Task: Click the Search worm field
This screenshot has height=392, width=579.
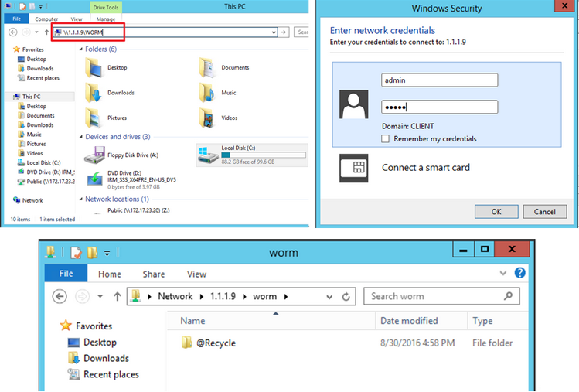Action: click(x=441, y=296)
